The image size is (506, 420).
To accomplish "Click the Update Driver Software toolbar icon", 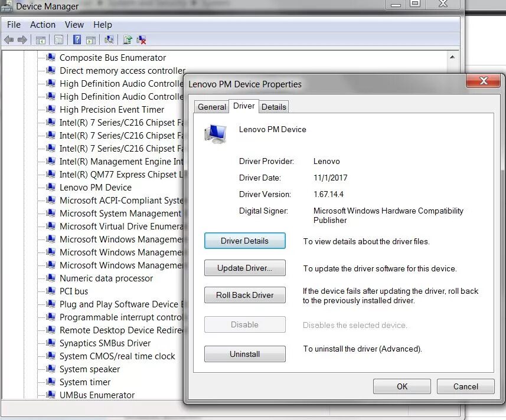I will coord(127,40).
